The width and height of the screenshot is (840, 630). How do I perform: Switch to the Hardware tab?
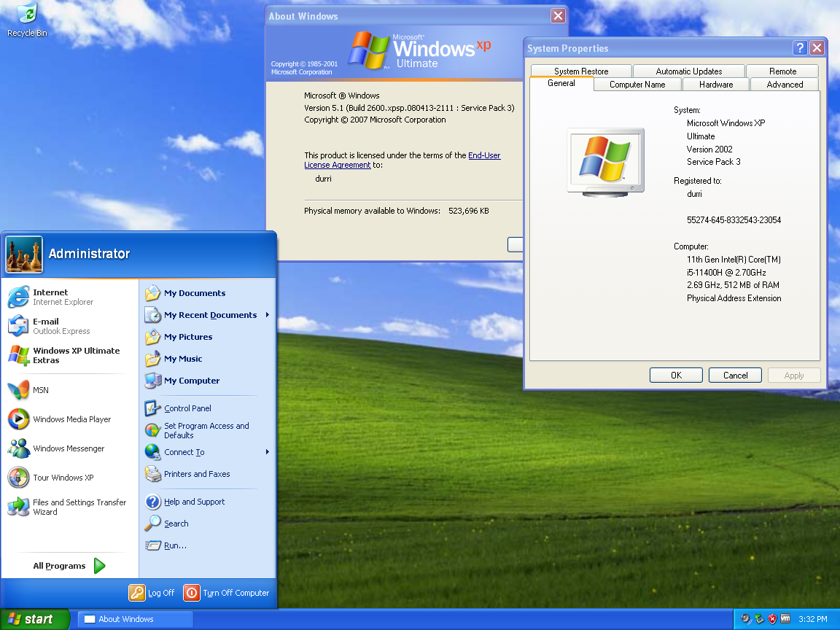(x=715, y=84)
